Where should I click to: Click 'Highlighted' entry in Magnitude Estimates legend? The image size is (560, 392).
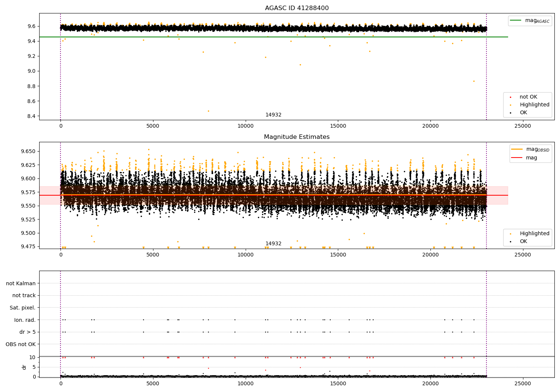tap(534, 234)
